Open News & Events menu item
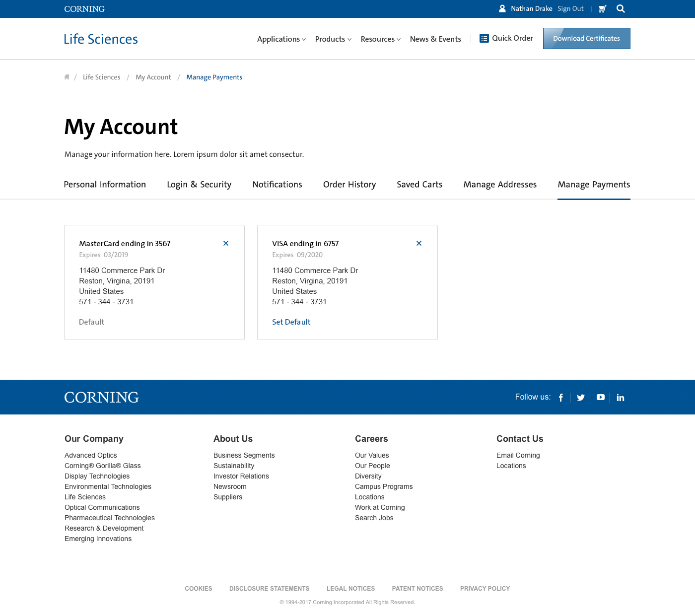The width and height of the screenshot is (695, 616). click(x=435, y=39)
